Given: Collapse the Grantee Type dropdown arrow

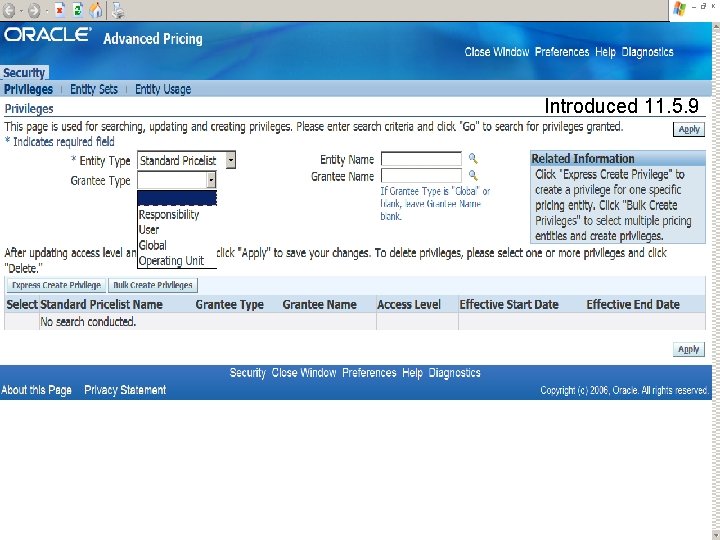Looking at the screenshot, I should (211, 180).
